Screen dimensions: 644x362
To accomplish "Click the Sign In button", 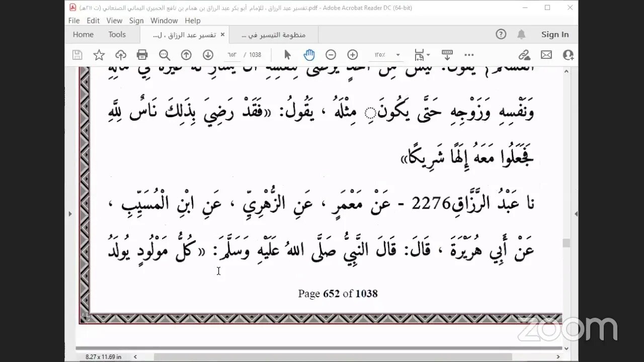I will click(555, 34).
